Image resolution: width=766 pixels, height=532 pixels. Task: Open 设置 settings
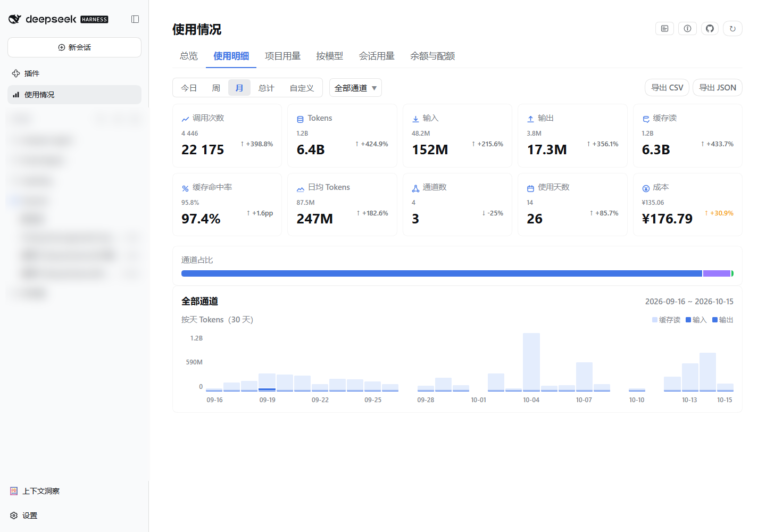pos(24,516)
